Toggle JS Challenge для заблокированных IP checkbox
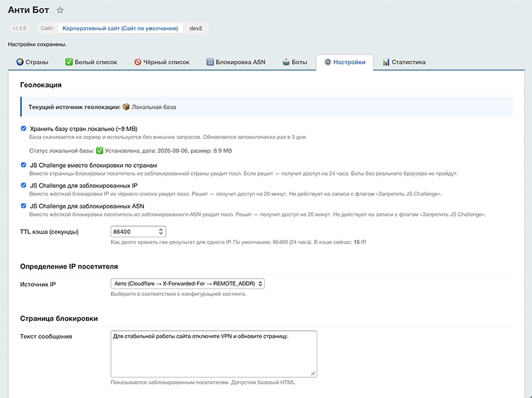Screen dimensions: 532x398 pos(23,185)
